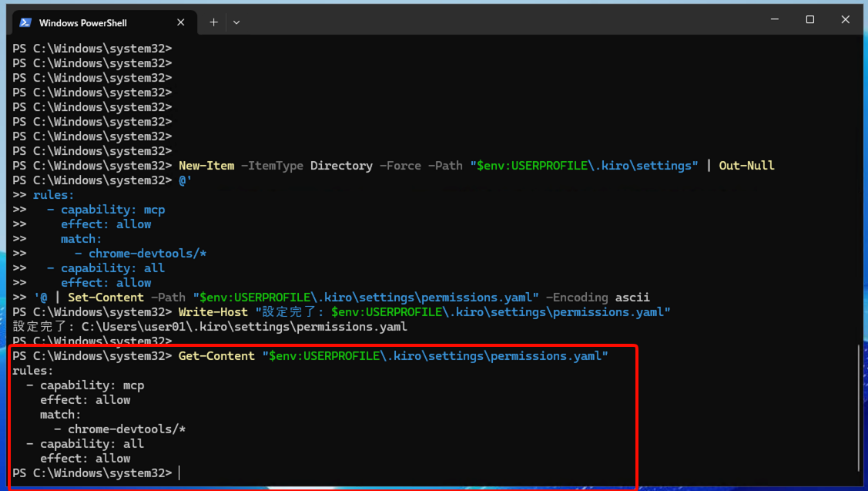The height and width of the screenshot is (491, 868).
Task: Click the blue 'rules:' line in the here-string
Action: point(53,194)
